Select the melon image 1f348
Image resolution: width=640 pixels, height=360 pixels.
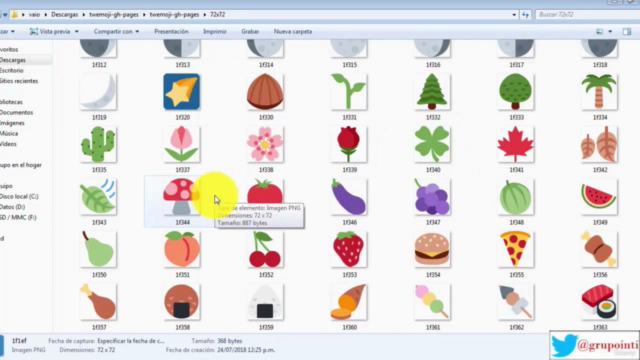click(516, 197)
